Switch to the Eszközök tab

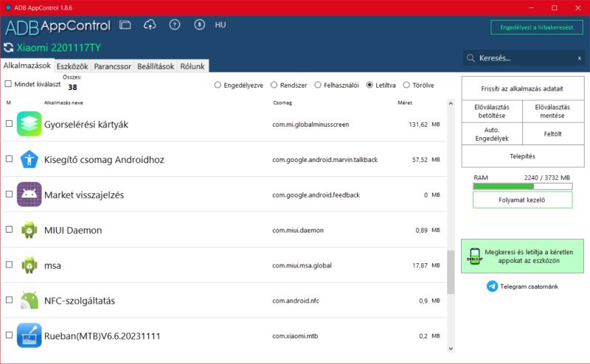[x=72, y=66]
